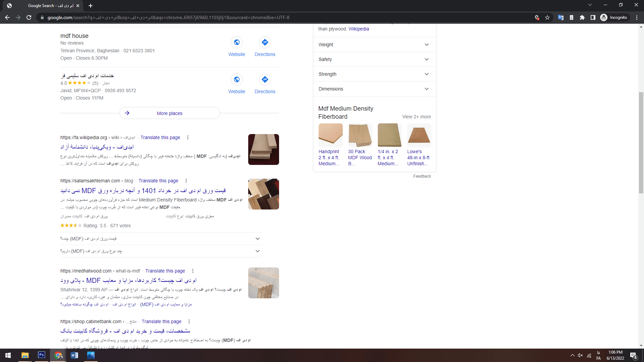Open the medhatwood result thumbnail image
This screenshot has width=644, height=362.
[x=264, y=283]
